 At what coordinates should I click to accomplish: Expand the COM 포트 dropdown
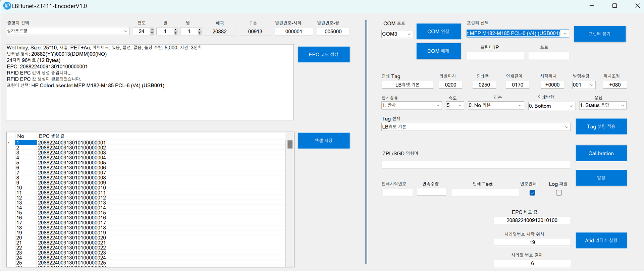click(x=409, y=34)
